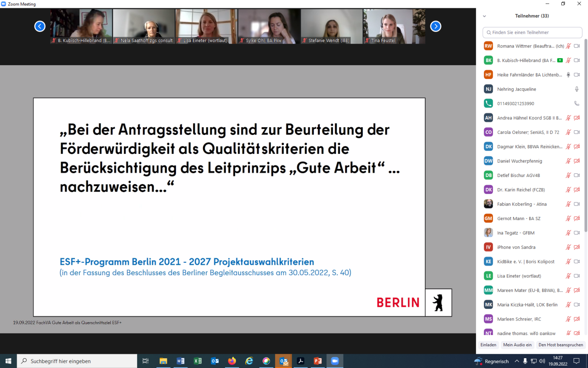Click the Teilnehmer (33) panel header

pos(532,16)
